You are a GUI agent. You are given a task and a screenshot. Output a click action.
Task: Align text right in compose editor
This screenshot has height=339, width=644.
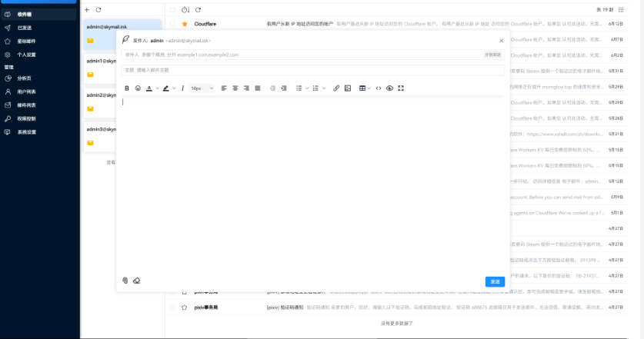pyautogui.click(x=246, y=88)
